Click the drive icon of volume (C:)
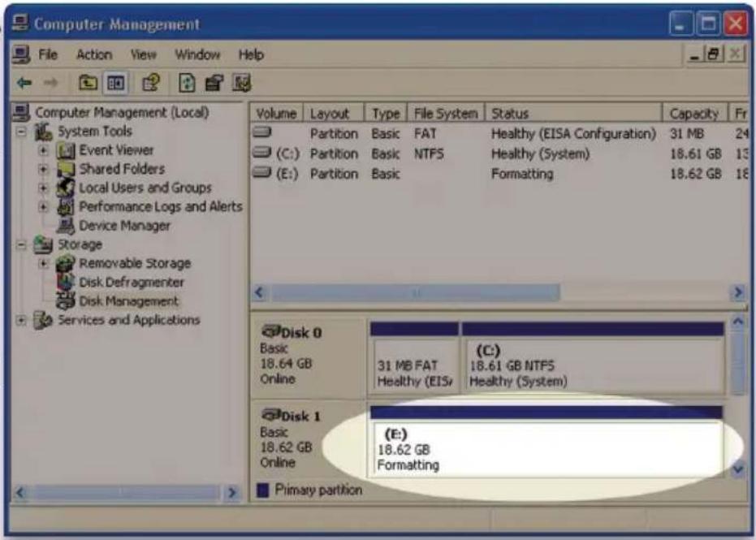Screen dimensions: 756x540 pyautogui.click(x=261, y=153)
